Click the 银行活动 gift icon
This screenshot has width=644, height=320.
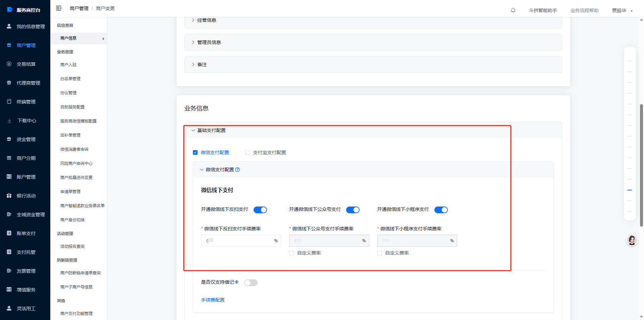[x=9, y=195]
